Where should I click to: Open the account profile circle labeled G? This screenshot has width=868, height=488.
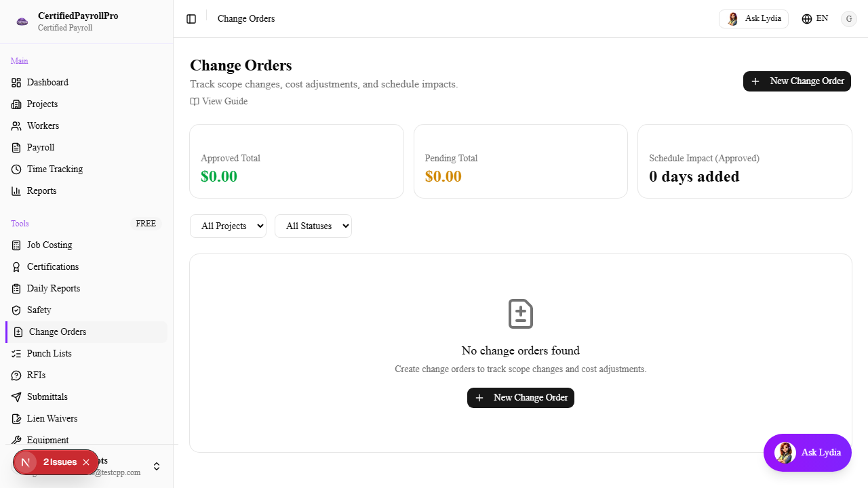click(849, 19)
